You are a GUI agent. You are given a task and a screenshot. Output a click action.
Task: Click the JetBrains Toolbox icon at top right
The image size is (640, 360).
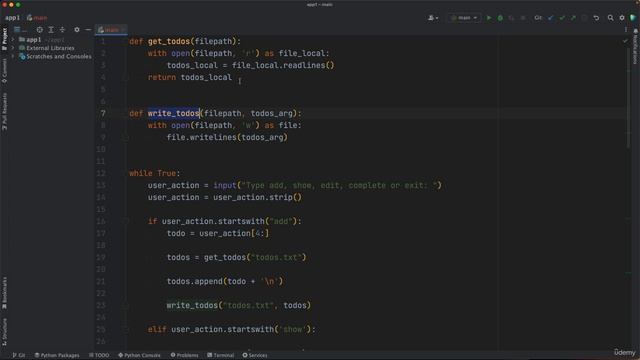pos(633,18)
